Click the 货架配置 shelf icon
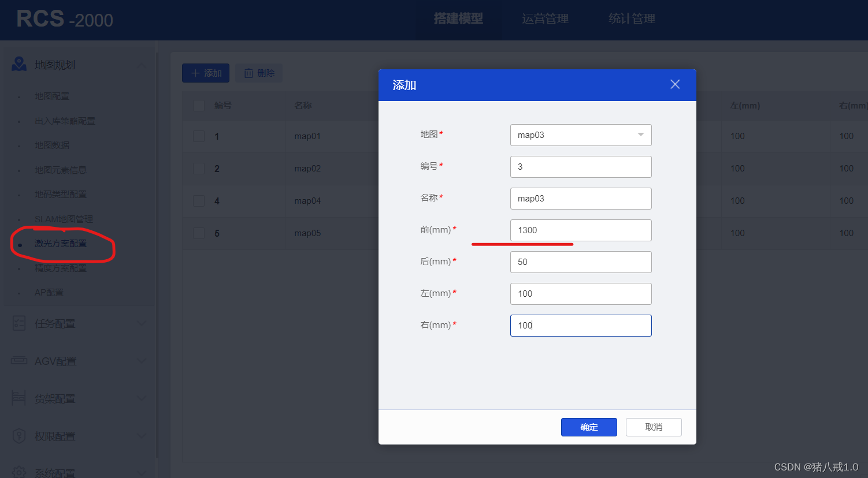 (19, 398)
